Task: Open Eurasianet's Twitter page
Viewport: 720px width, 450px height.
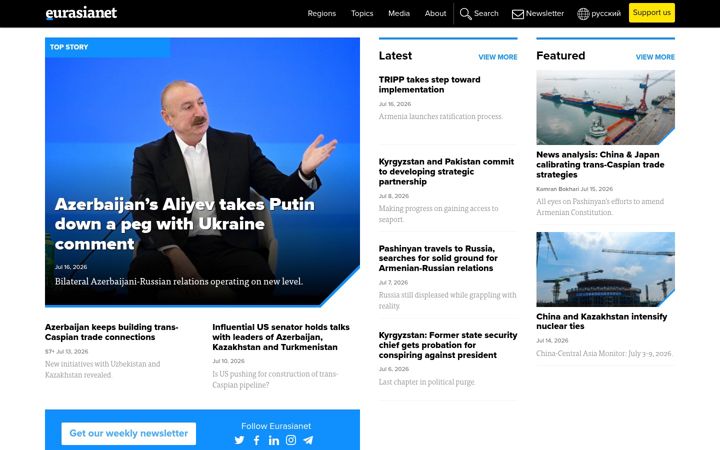Action: tap(239, 440)
